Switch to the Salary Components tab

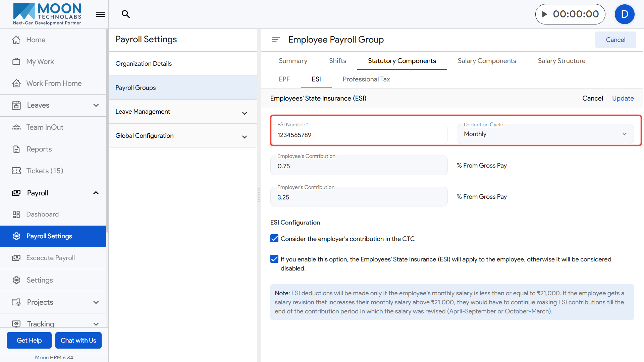(x=487, y=61)
